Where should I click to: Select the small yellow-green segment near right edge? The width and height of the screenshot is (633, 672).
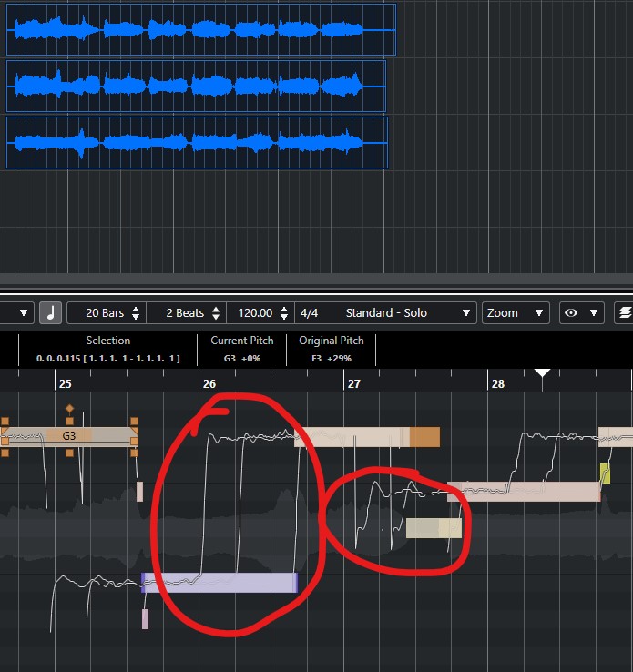pos(605,473)
